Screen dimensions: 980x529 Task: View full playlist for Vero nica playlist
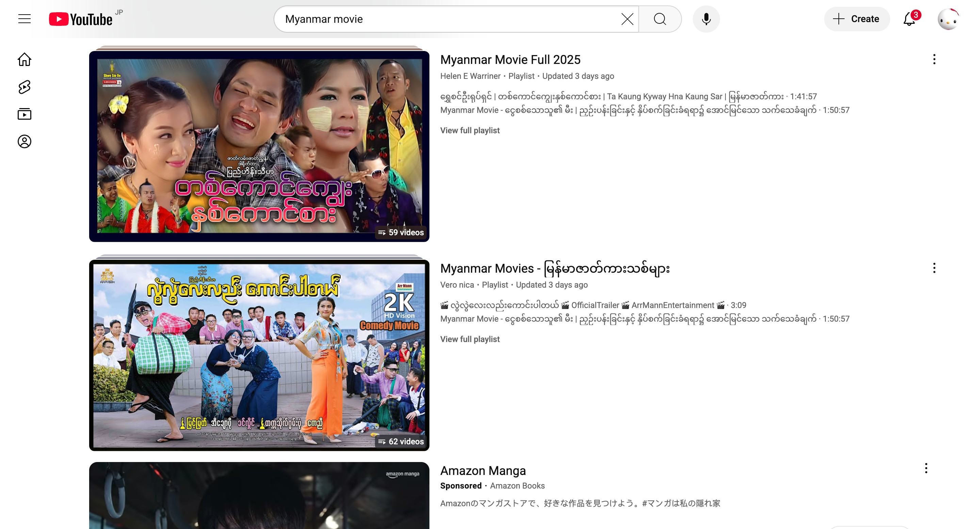470,339
